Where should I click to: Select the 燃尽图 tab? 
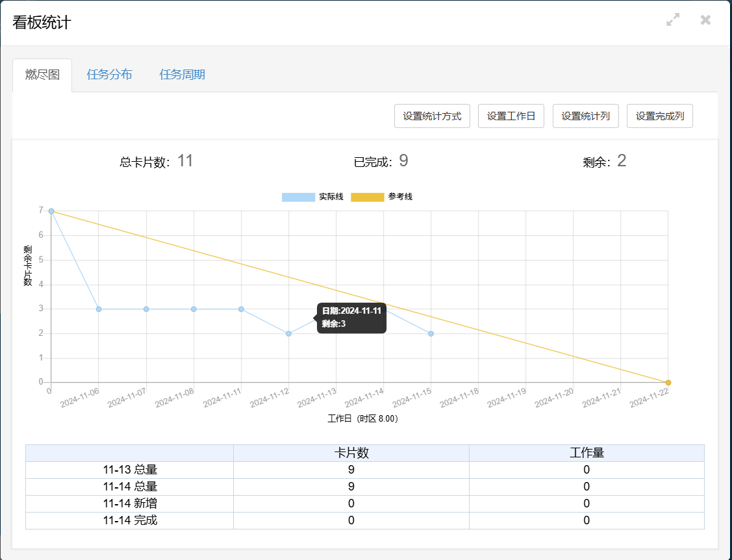[42, 75]
